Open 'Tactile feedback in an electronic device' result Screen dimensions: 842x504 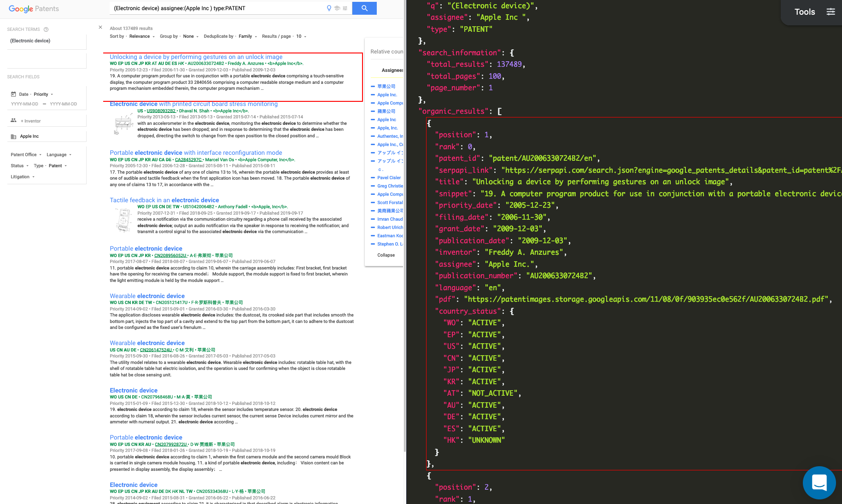tap(164, 200)
